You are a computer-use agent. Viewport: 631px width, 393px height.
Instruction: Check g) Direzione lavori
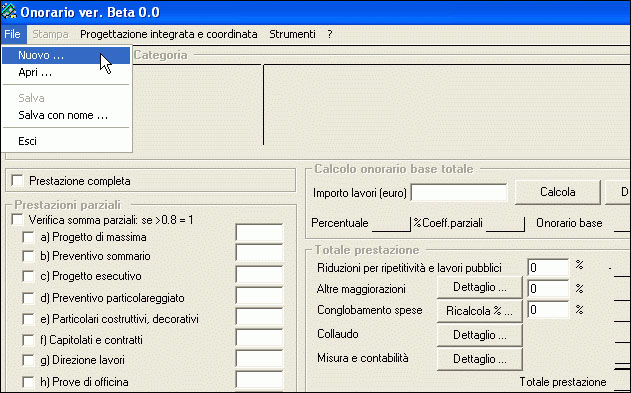(28, 360)
